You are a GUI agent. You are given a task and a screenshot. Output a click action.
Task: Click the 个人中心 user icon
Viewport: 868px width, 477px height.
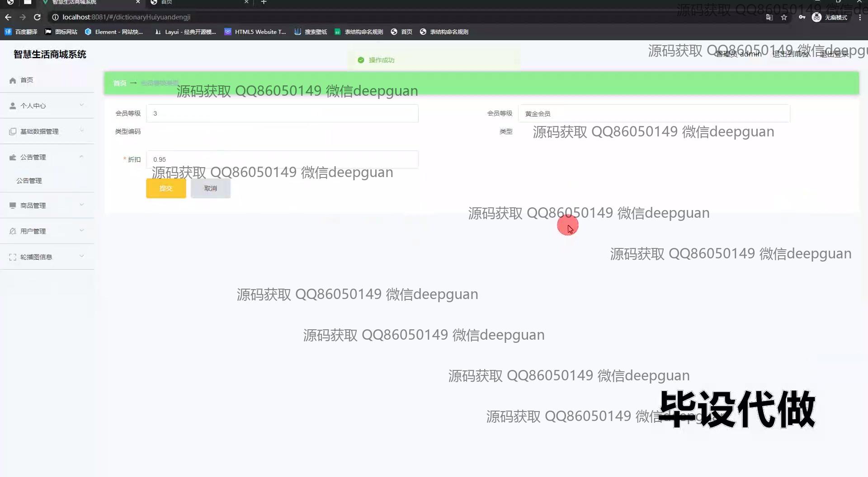(x=13, y=106)
